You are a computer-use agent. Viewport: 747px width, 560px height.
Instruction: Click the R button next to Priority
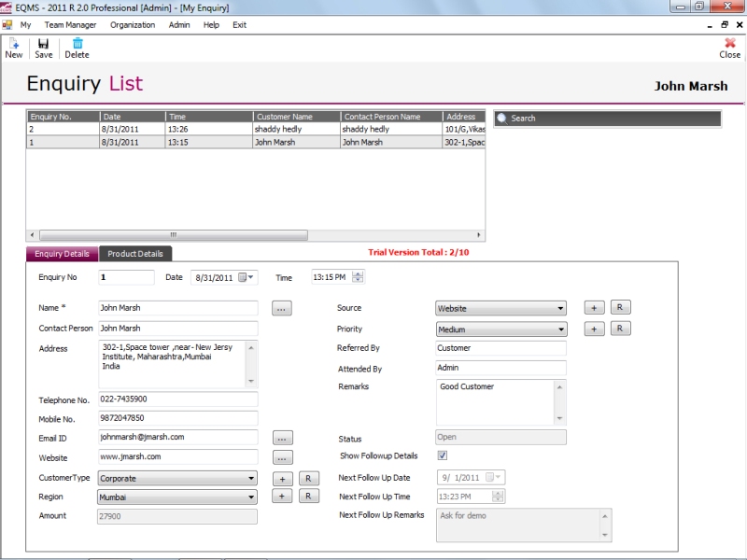tap(621, 329)
